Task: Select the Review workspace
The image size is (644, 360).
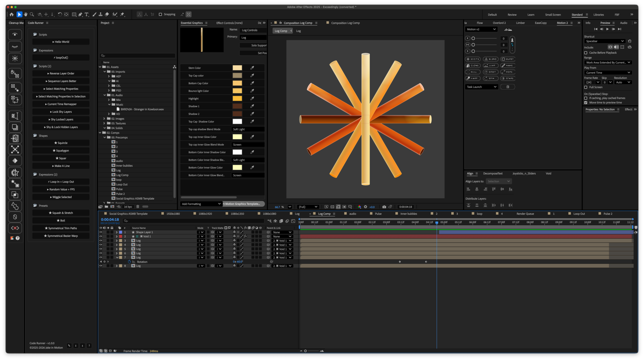Action: point(512,15)
